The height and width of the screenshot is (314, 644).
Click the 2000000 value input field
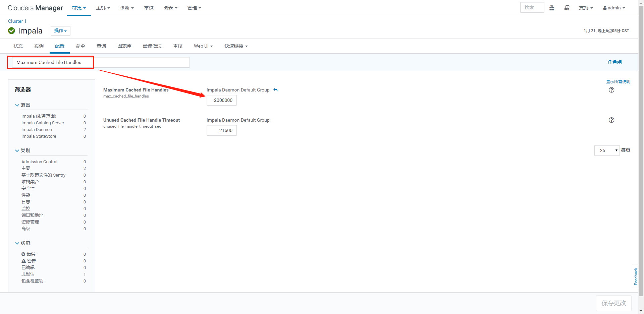pos(222,100)
